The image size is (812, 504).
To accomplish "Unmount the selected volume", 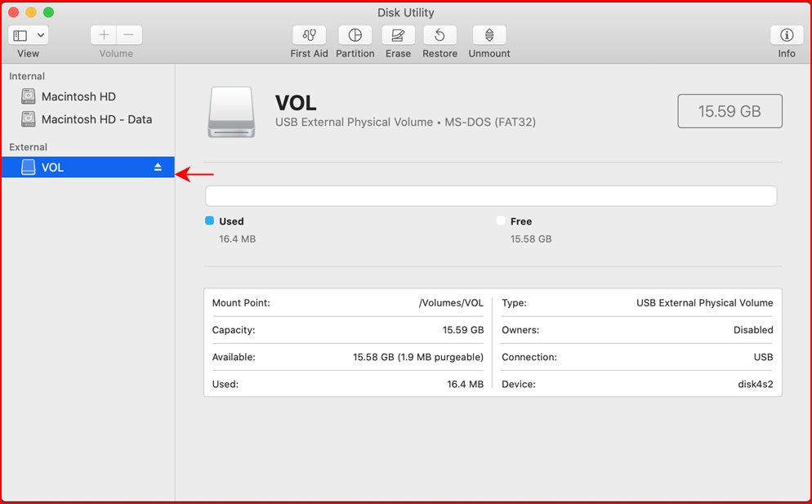I will tap(489, 35).
